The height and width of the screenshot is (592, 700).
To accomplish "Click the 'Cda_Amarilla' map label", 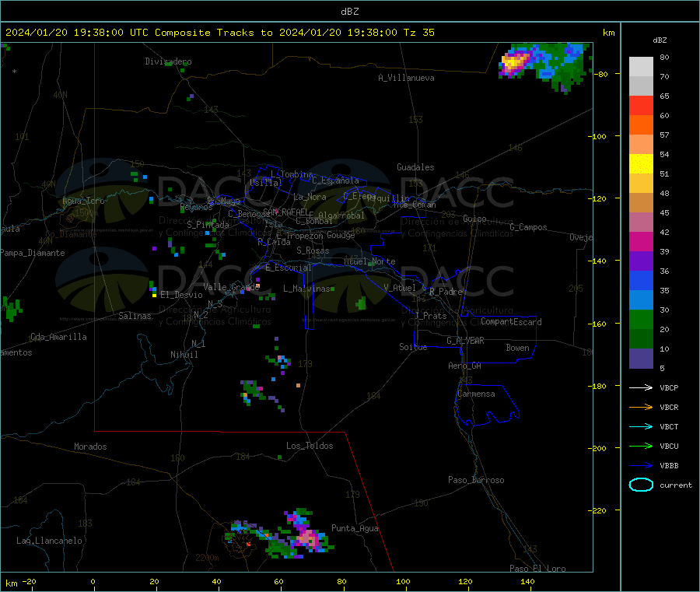I will pos(58,337).
